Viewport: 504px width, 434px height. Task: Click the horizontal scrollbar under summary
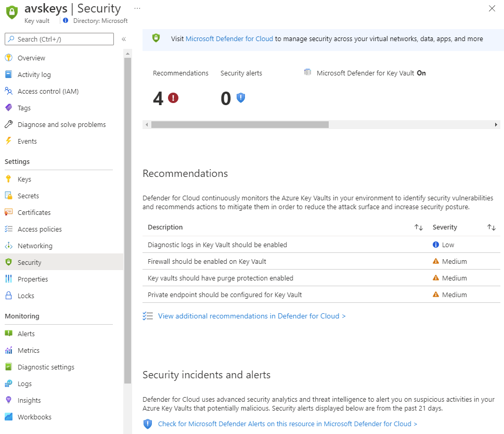pyautogui.click(x=240, y=124)
